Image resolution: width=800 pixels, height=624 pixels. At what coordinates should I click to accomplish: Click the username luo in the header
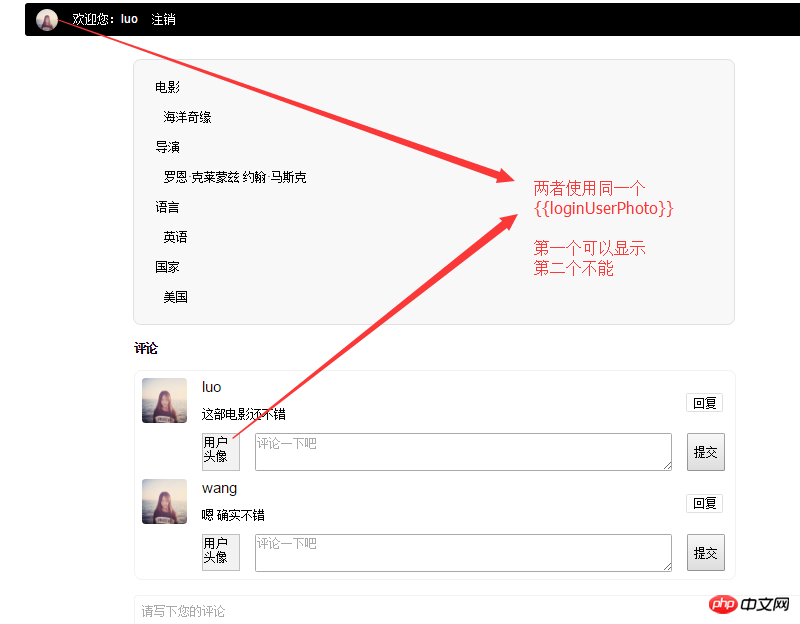coord(129,19)
